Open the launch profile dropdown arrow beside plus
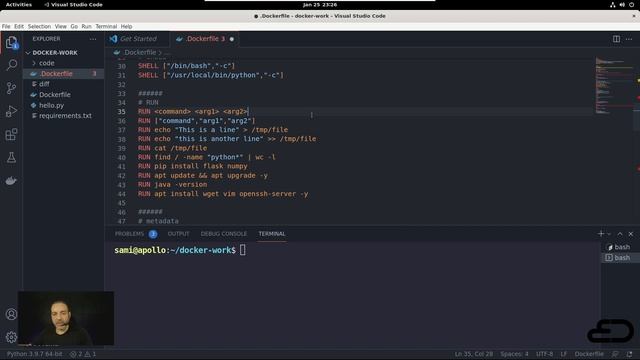This screenshot has width=640, height=360. (x=609, y=234)
